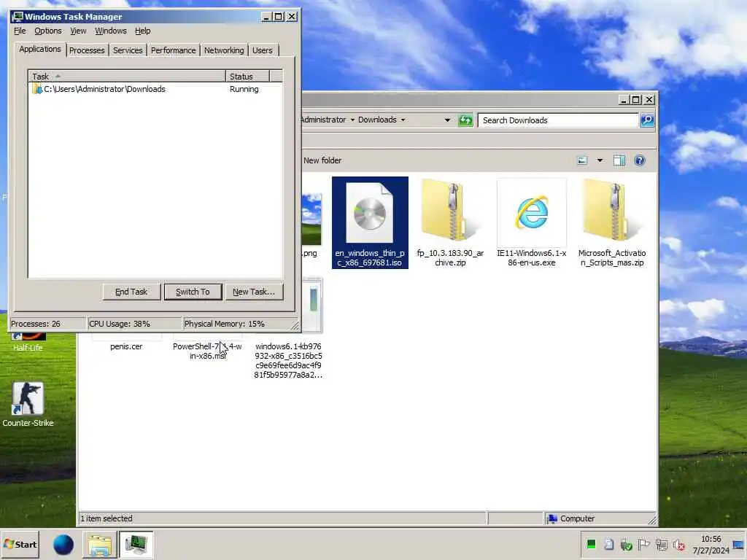The width and height of the screenshot is (747, 560).
Task: Click the blue search magnifier icon
Action: click(647, 120)
